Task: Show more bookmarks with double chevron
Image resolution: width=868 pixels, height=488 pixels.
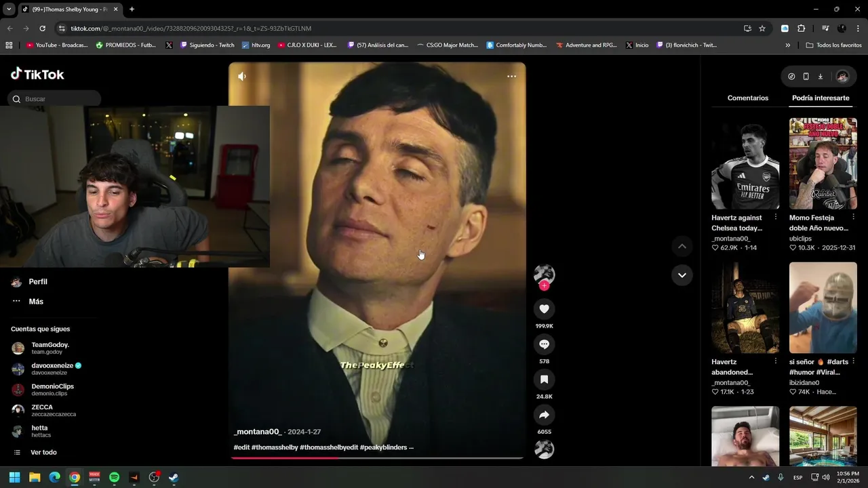Action: (x=787, y=45)
